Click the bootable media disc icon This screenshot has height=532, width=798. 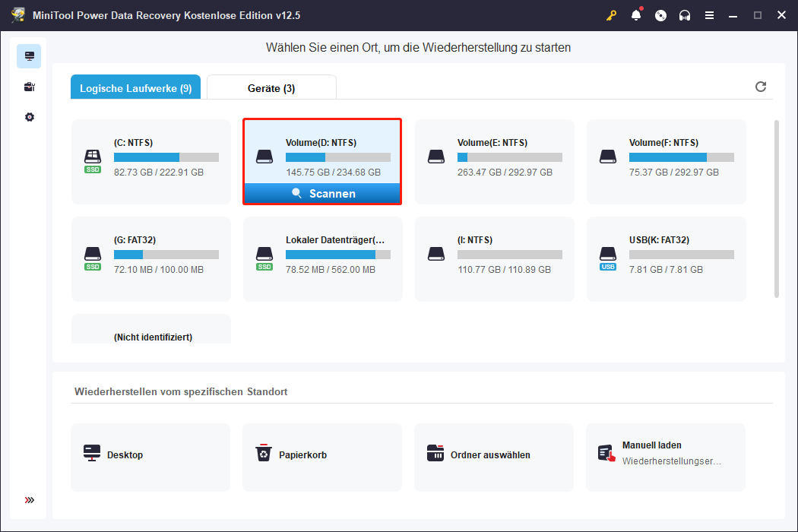(x=660, y=16)
